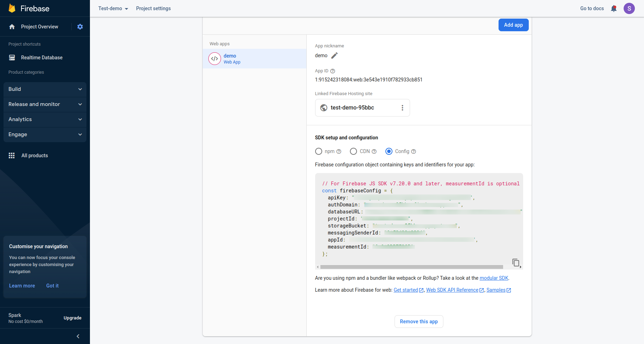Collapse the sidebar navigation arrow

pyautogui.click(x=78, y=336)
